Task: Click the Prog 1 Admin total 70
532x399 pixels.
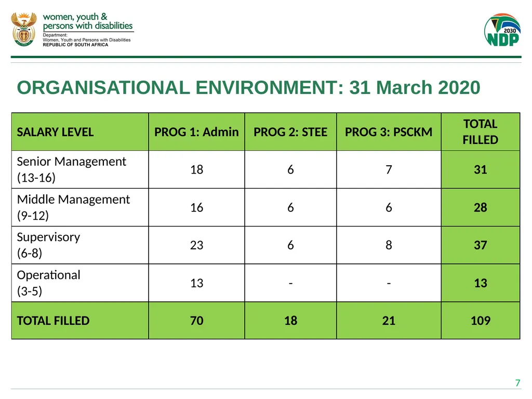Action: tap(197, 321)
